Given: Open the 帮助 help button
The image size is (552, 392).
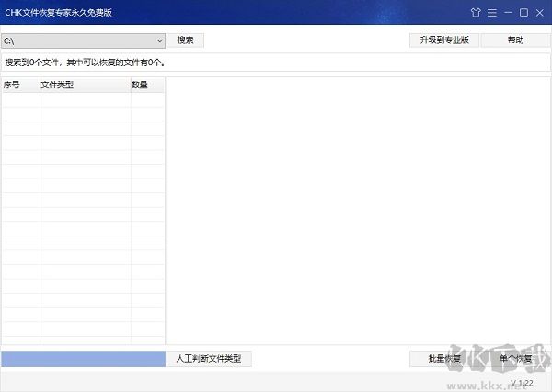Looking at the screenshot, I should (x=515, y=40).
